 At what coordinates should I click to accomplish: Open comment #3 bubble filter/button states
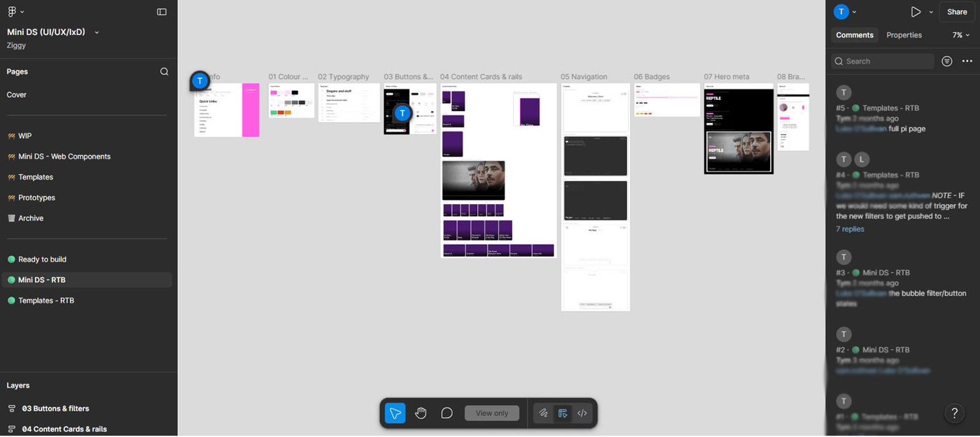pyautogui.click(x=902, y=280)
